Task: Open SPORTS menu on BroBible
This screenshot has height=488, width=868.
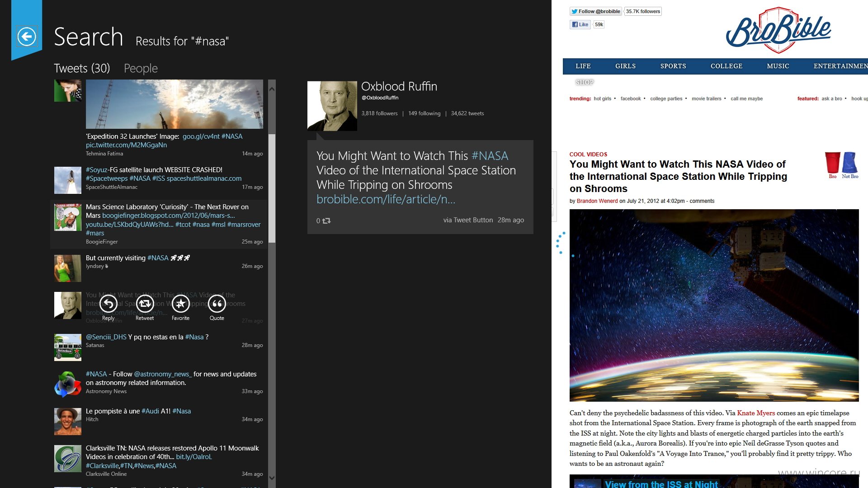Action: (673, 66)
